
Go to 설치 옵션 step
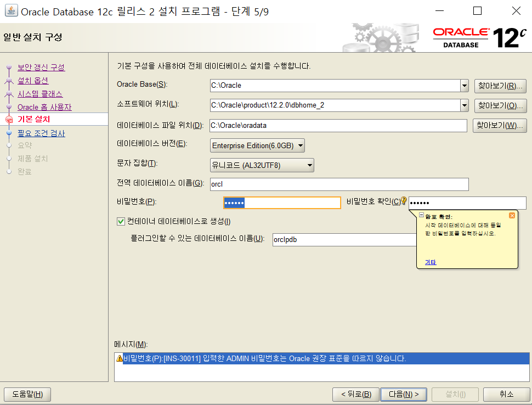coord(33,81)
